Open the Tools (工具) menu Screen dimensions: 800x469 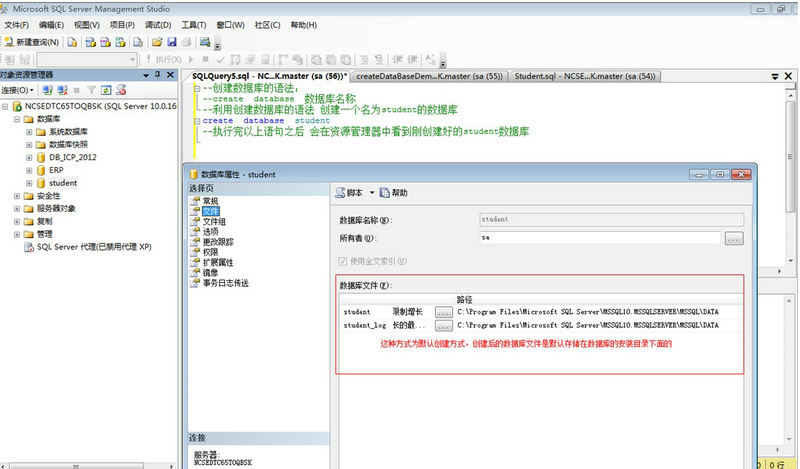(193, 25)
